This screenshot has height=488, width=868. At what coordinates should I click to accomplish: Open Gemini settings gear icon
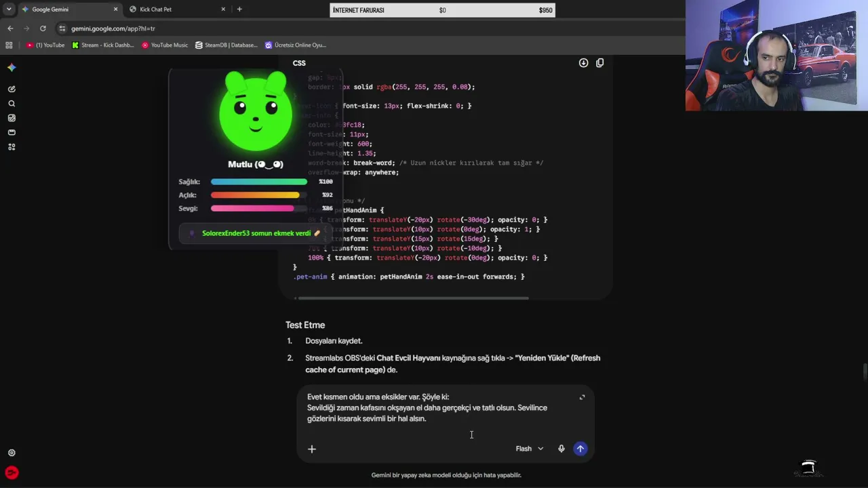coord(12,453)
